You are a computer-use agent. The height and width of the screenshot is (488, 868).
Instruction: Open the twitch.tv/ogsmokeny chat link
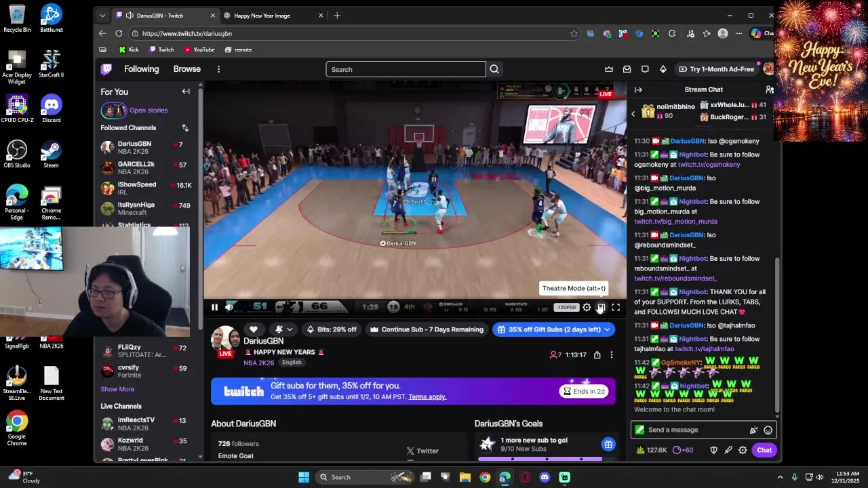coord(709,165)
